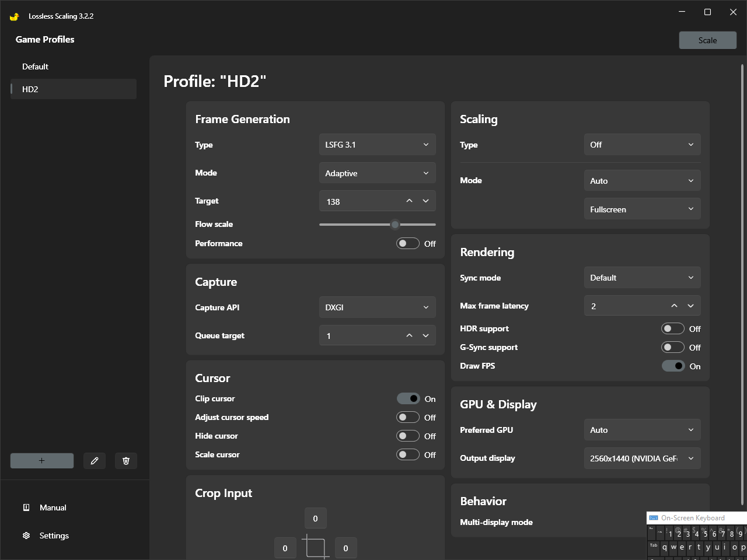Click the q key on On-Screen Keyboard

tap(665, 547)
